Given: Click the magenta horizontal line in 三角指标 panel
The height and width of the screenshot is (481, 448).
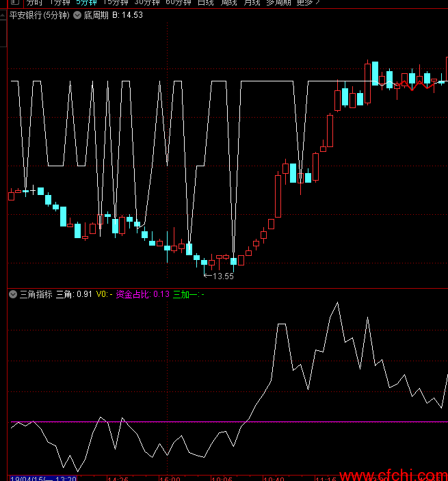Looking at the screenshot, I should [229, 422].
